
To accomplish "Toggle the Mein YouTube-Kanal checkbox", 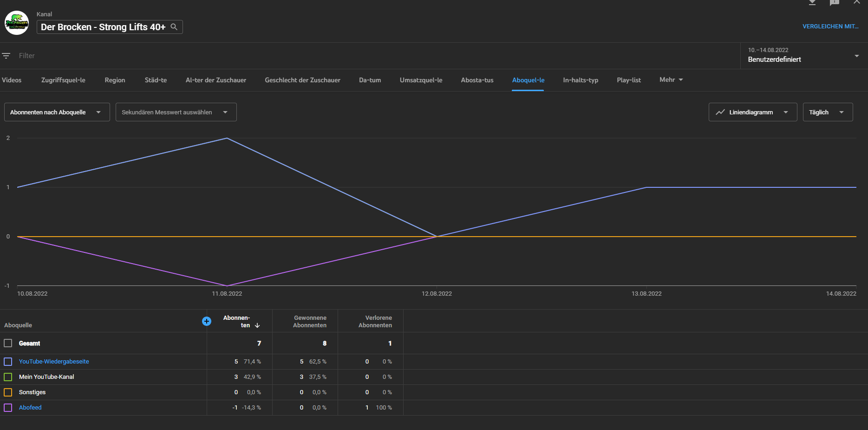I will pos(8,377).
